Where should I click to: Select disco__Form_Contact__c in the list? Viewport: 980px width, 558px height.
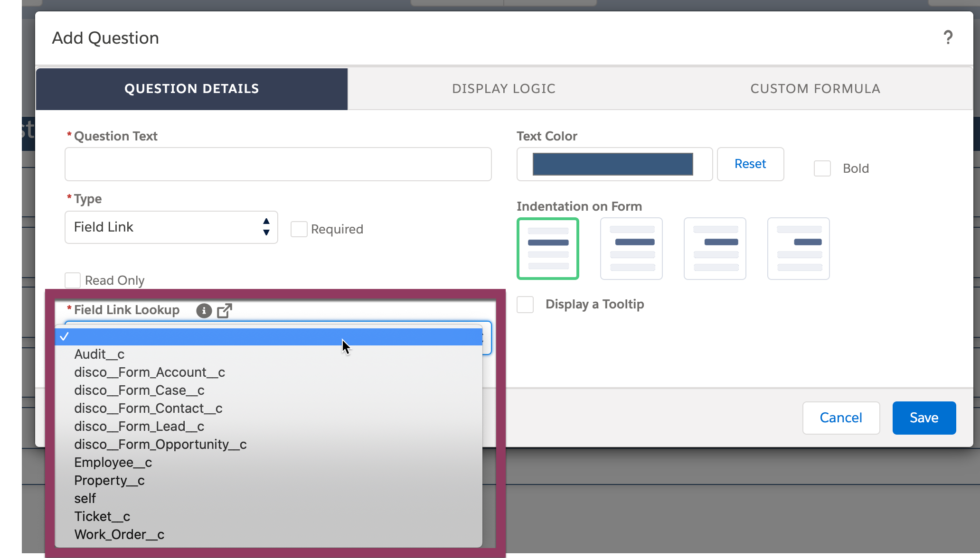pos(269,409)
